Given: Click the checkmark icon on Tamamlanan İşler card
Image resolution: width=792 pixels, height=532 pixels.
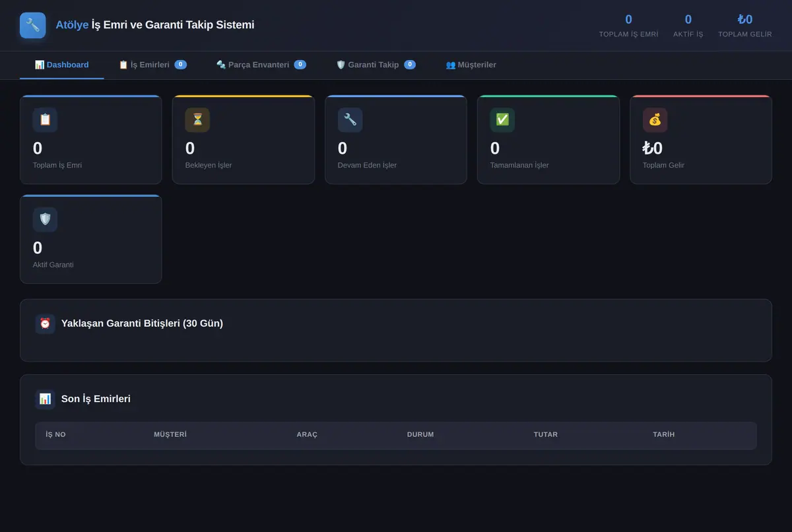Looking at the screenshot, I should (x=502, y=120).
